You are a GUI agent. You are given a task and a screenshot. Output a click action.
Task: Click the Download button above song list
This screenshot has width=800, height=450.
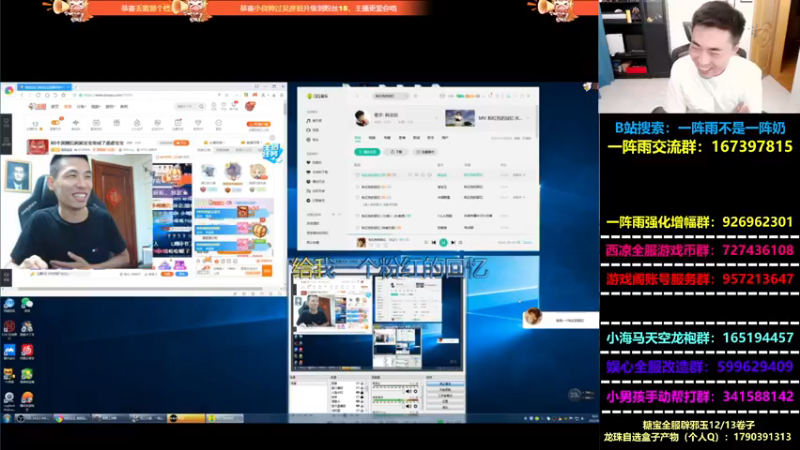tap(396, 152)
